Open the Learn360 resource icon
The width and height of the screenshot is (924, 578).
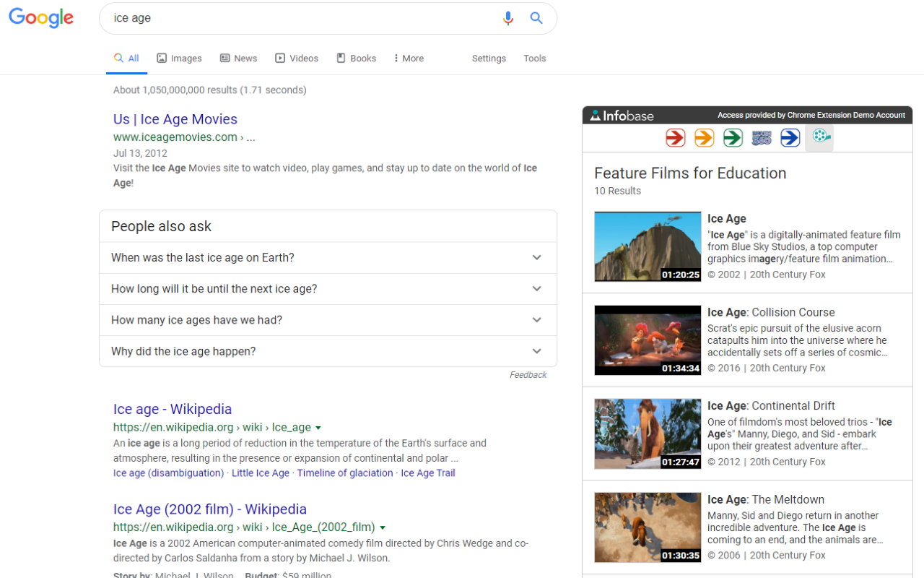[761, 137]
